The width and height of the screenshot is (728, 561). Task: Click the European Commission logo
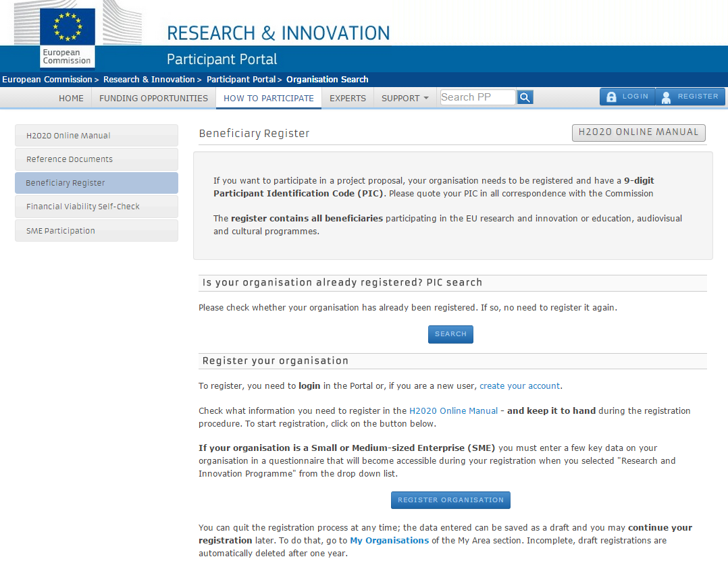[x=68, y=38]
